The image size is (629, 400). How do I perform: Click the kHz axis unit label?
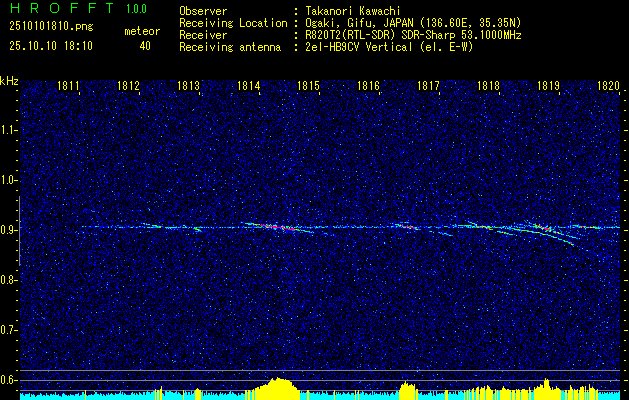(x=9, y=81)
